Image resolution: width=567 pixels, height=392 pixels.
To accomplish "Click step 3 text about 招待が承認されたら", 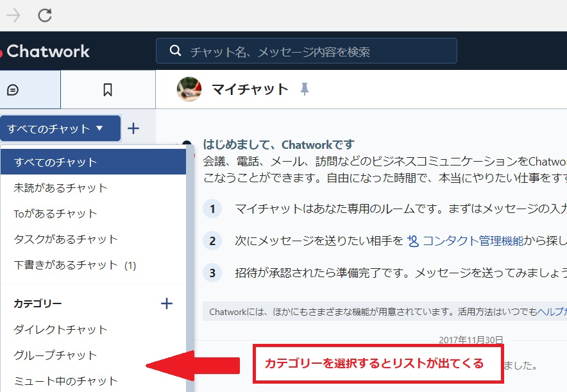I will (x=401, y=273).
